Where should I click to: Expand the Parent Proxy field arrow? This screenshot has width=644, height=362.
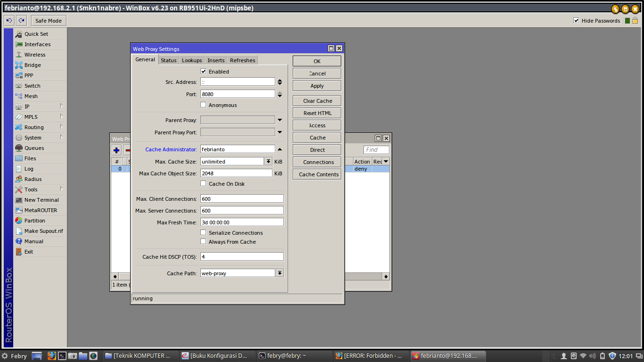point(280,120)
